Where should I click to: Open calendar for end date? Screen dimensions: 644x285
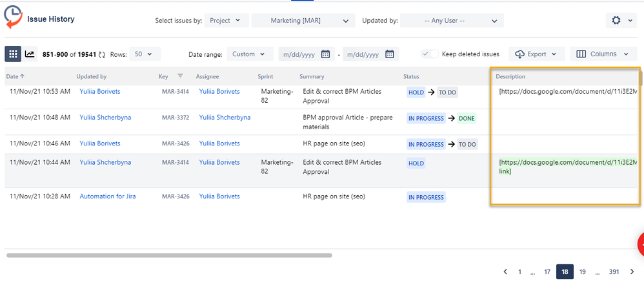(390, 54)
